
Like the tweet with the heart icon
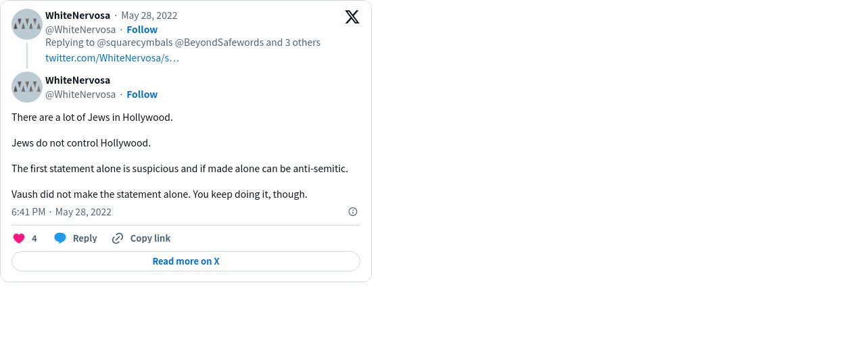pyautogui.click(x=19, y=238)
